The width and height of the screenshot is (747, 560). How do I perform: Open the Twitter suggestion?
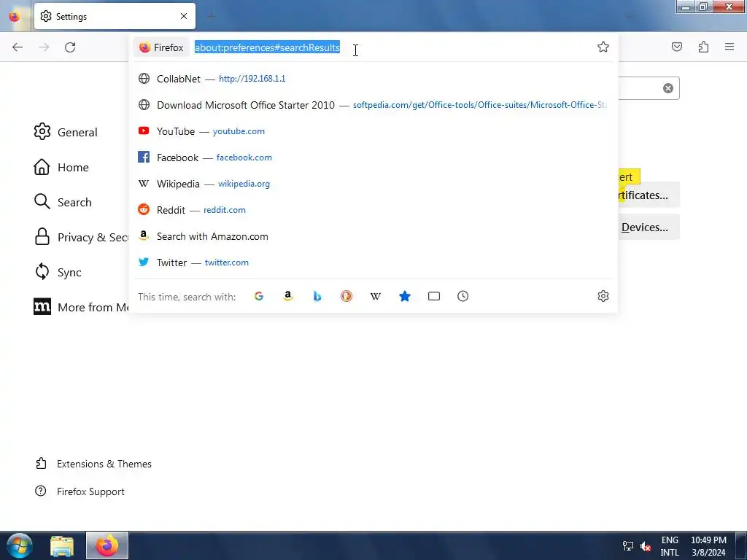coord(373,262)
